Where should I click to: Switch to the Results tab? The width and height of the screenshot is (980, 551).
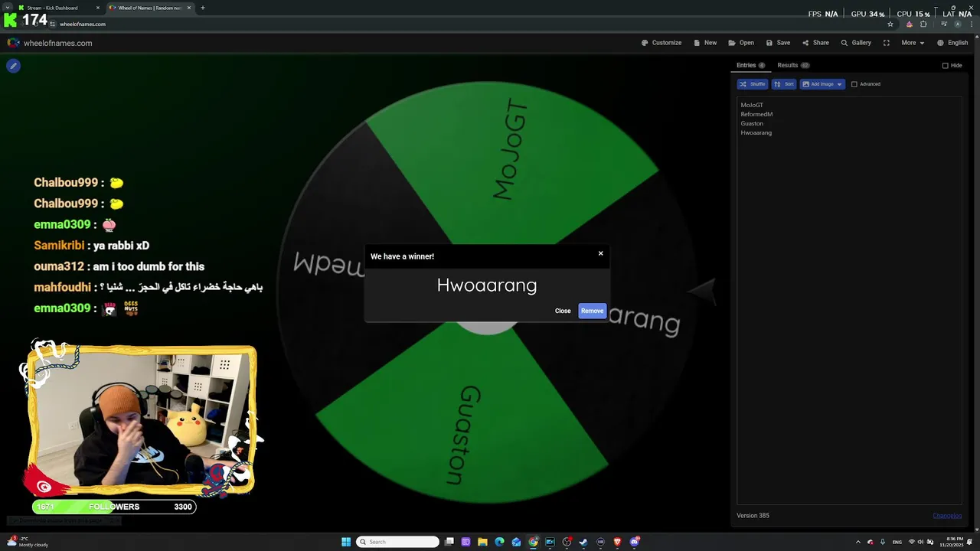tap(793, 65)
